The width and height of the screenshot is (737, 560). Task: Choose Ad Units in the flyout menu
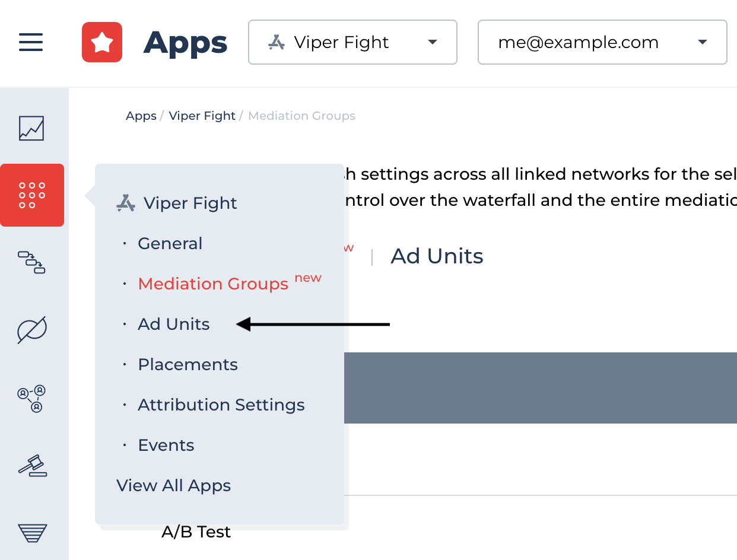coord(173,324)
